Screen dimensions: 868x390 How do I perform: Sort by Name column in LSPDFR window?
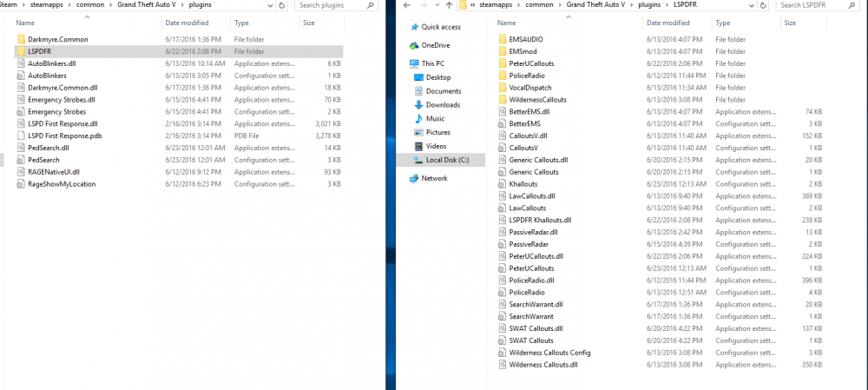tap(568, 23)
